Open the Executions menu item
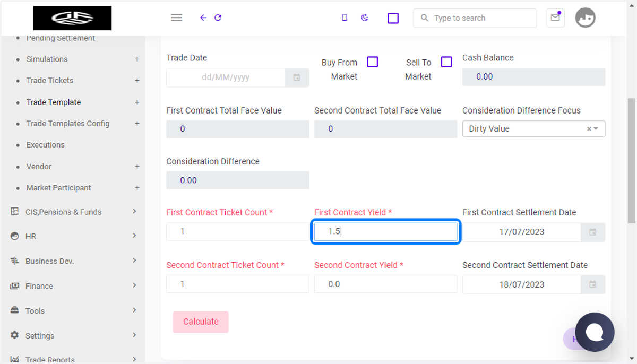 coord(46,145)
